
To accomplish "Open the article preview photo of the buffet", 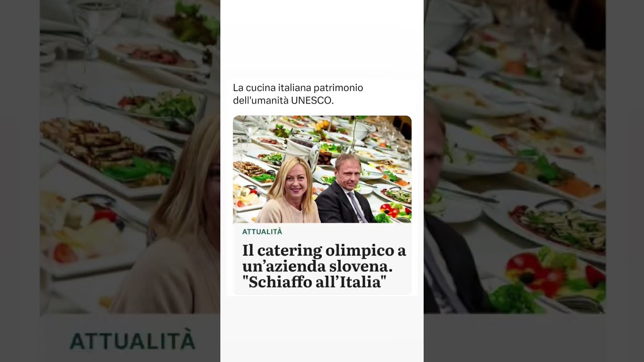I will point(322,169).
